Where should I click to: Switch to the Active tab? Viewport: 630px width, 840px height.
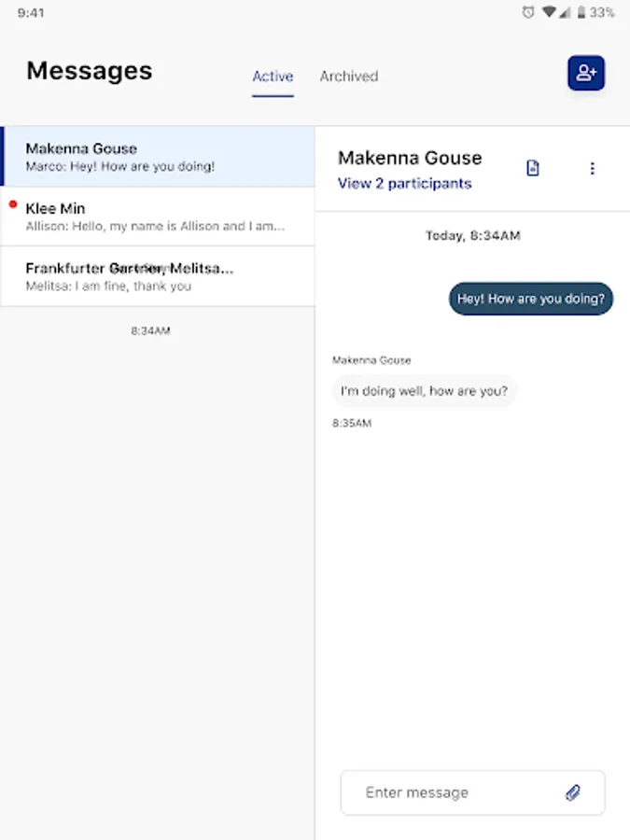tap(273, 77)
